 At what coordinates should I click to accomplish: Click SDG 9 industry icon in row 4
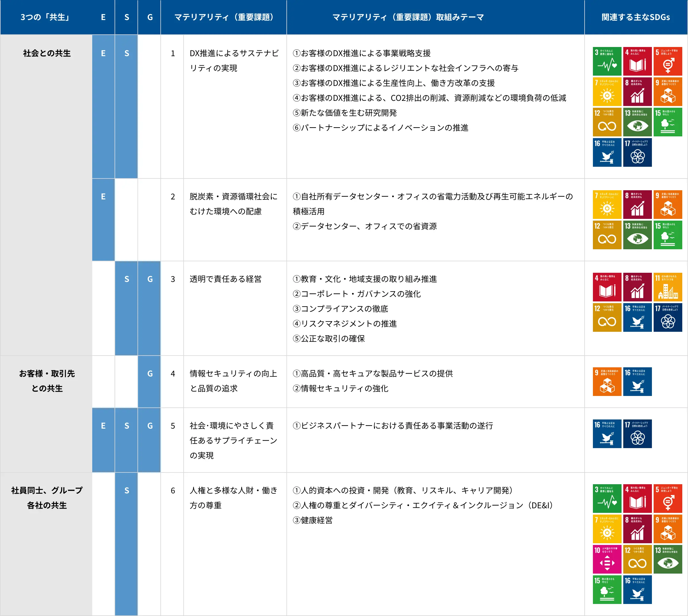(x=607, y=381)
